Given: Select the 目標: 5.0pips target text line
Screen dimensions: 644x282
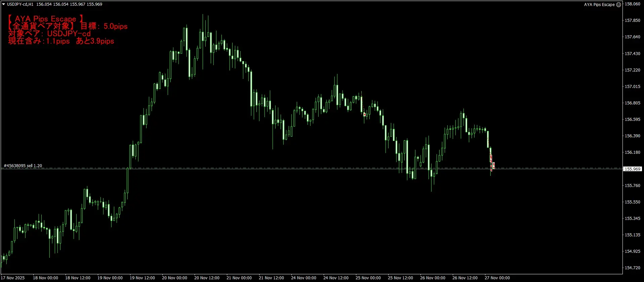Looking at the screenshot, I should [104, 26].
